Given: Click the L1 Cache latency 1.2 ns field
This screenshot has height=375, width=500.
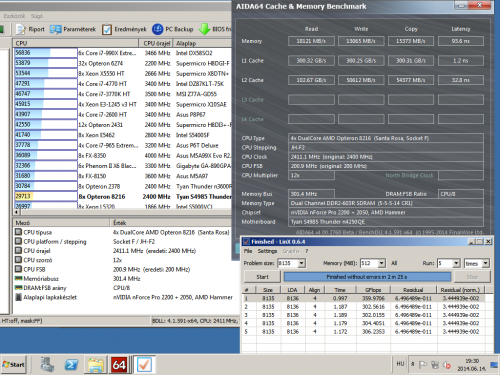Looking at the screenshot, I should pos(461,61).
